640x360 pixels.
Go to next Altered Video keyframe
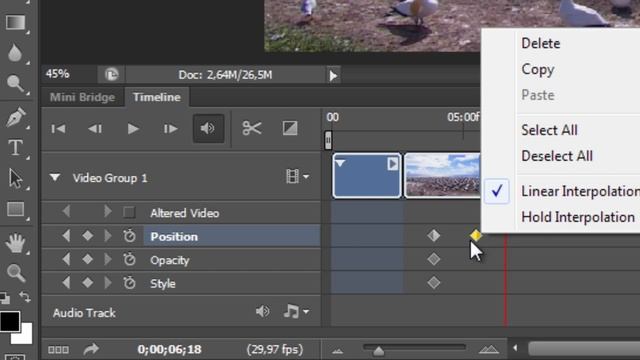(x=108, y=211)
